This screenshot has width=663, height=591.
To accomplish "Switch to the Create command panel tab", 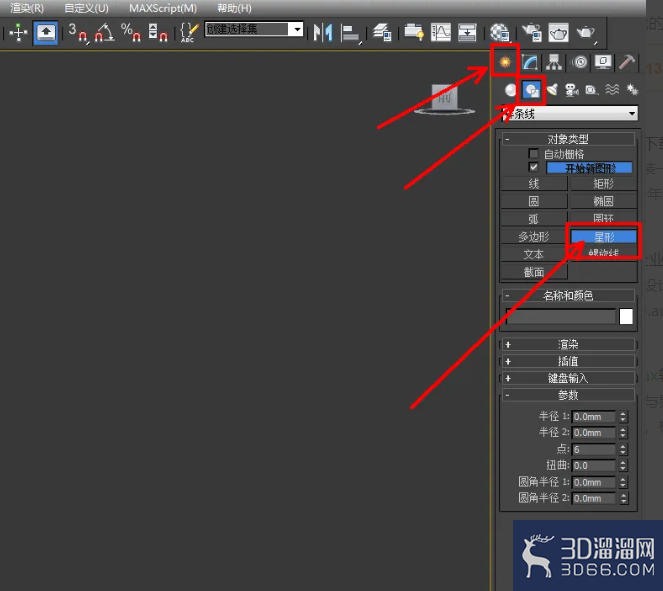I will tap(505, 62).
